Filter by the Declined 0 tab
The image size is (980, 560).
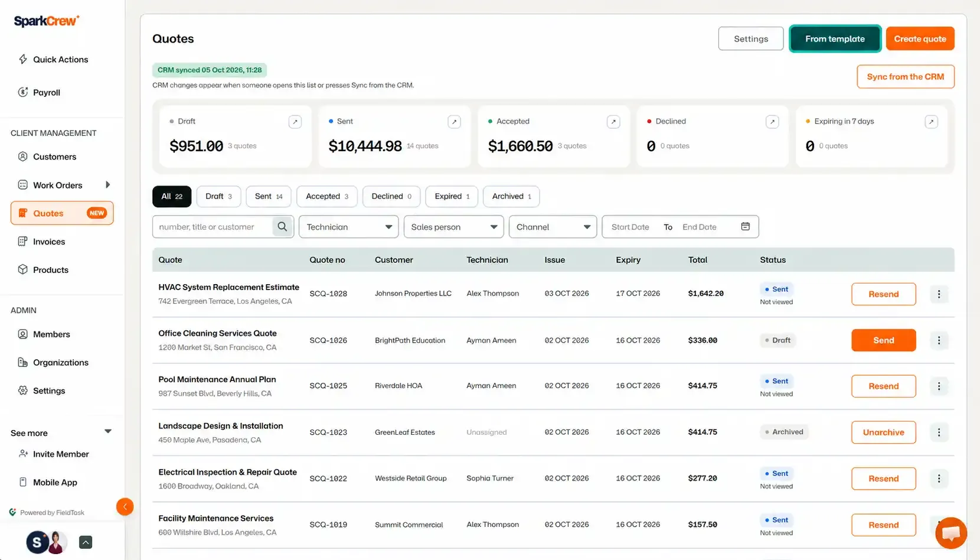coord(391,197)
